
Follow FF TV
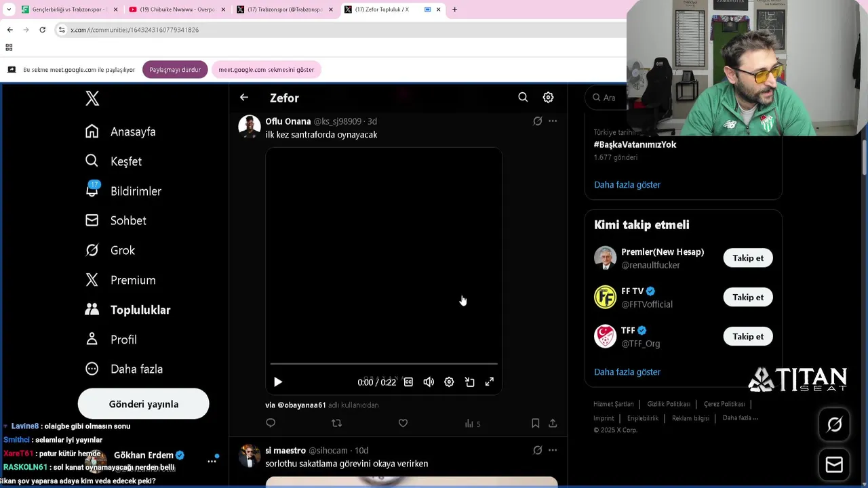click(748, 297)
